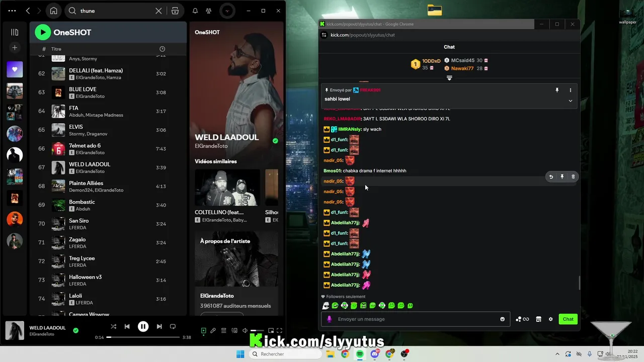Open channel points infinity menu
Screen dimensions: 644x362
pos(522,319)
